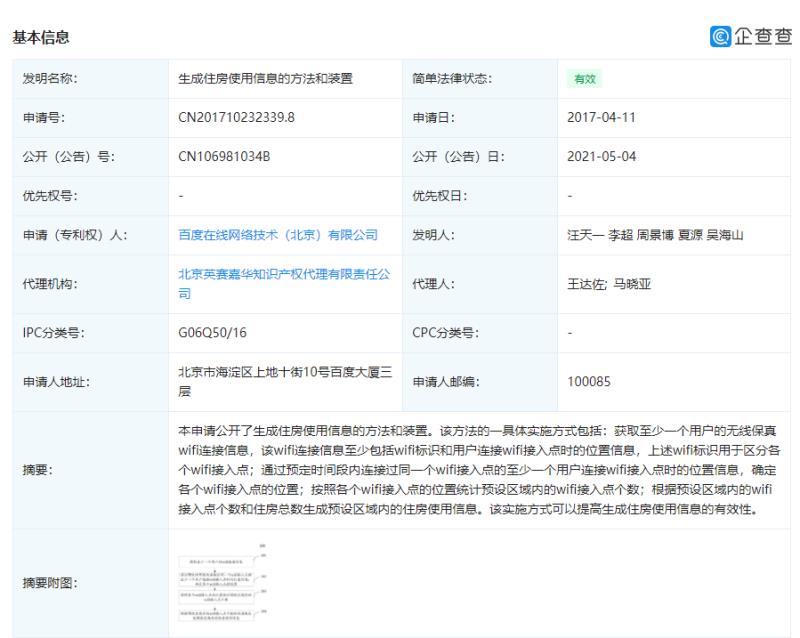Screen dimensions: 800x638
Task: Open the 百度在线网络技术（北京）有限公司 applicant link
Action: tap(277, 235)
